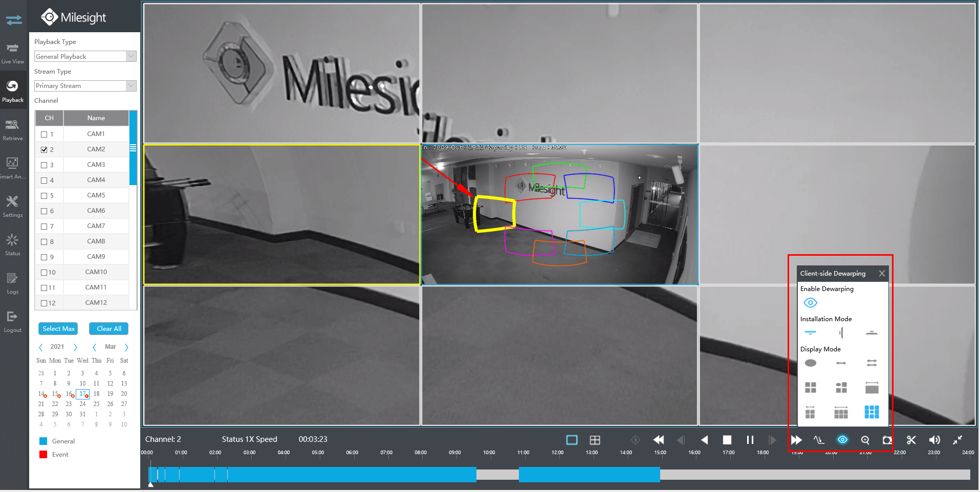The image size is (980, 492).
Task: Click the Logout icon in sidebar
Action: point(13,322)
